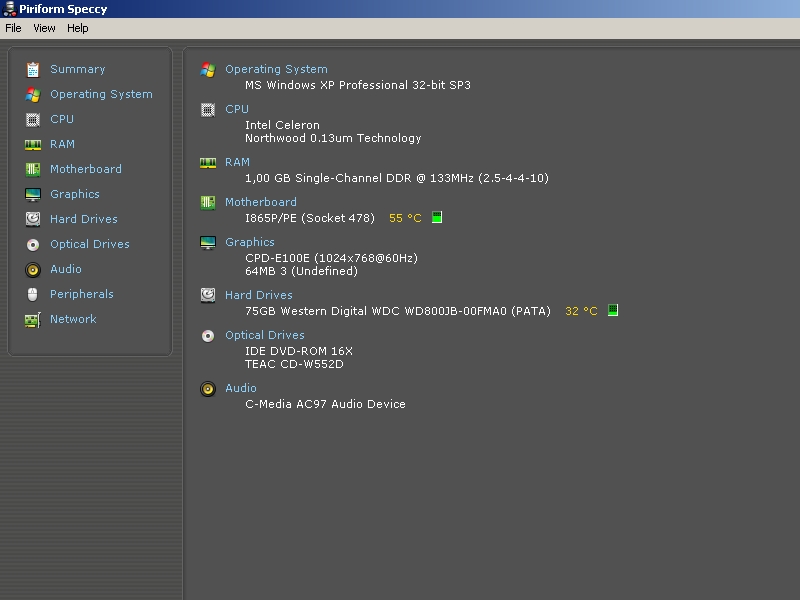Screen dimensions: 800x600
Task: Open Hard Drives section from sidebar
Action: [x=84, y=219]
